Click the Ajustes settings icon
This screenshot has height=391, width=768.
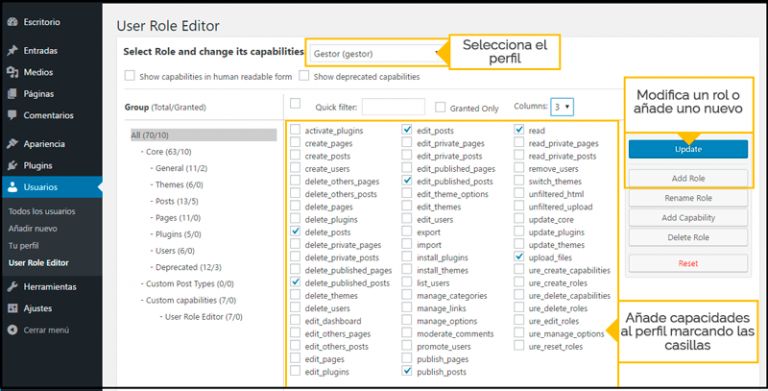[x=13, y=308]
